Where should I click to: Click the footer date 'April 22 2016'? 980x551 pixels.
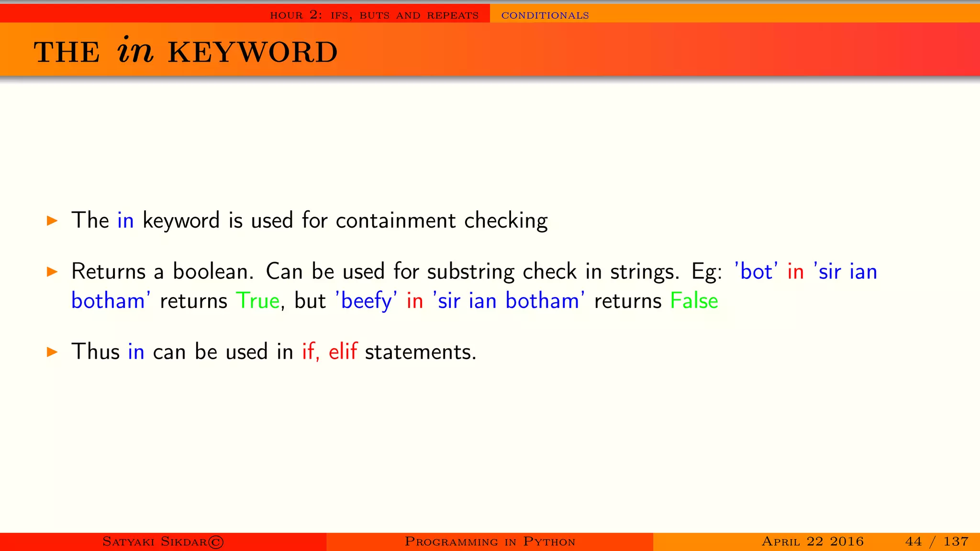813,541
